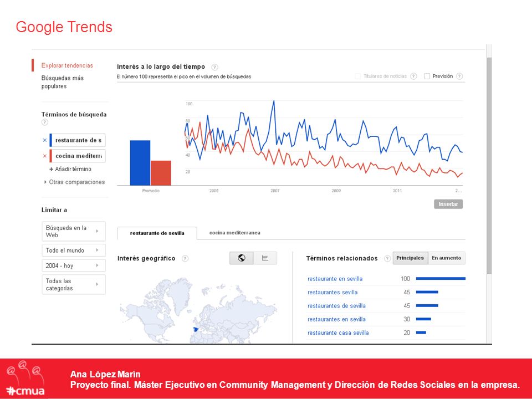Click help icon next to Previsión

pyautogui.click(x=459, y=76)
